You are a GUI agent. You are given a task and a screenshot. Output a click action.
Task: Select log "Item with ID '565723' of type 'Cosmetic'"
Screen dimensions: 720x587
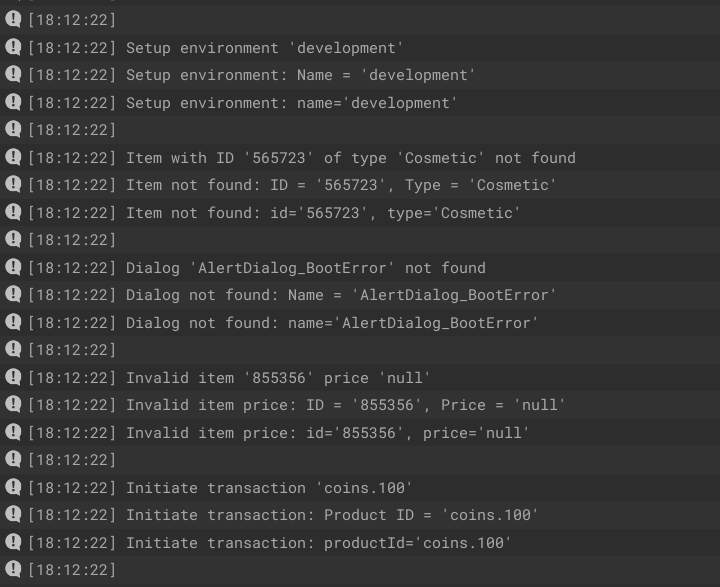tap(360, 158)
